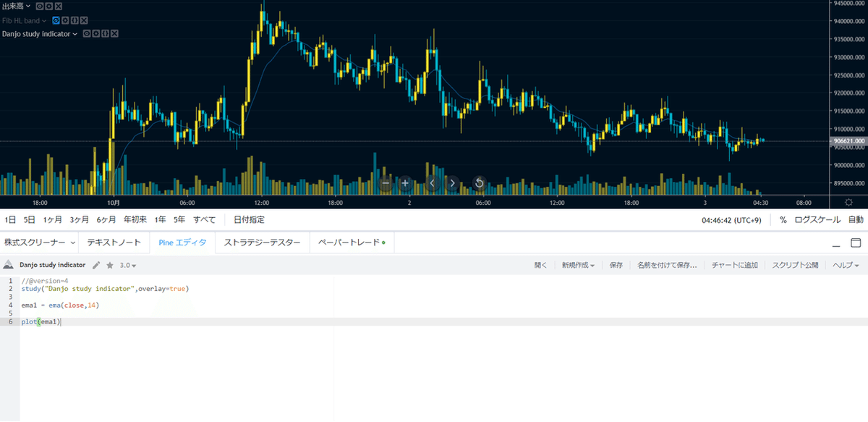The width and height of the screenshot is (868, 422).
Task: Remove the 出来高 indicator from chart
Action: tap(59, 7)
